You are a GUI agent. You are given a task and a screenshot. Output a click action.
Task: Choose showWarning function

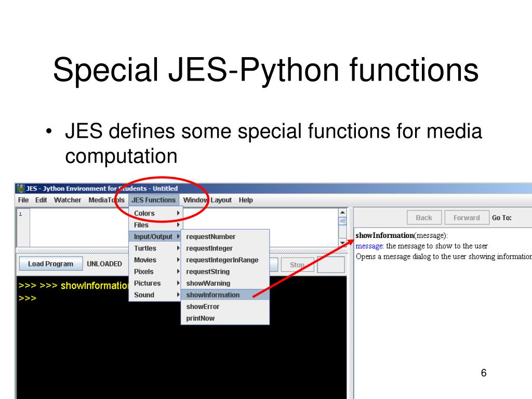click(x=225, y=283)
